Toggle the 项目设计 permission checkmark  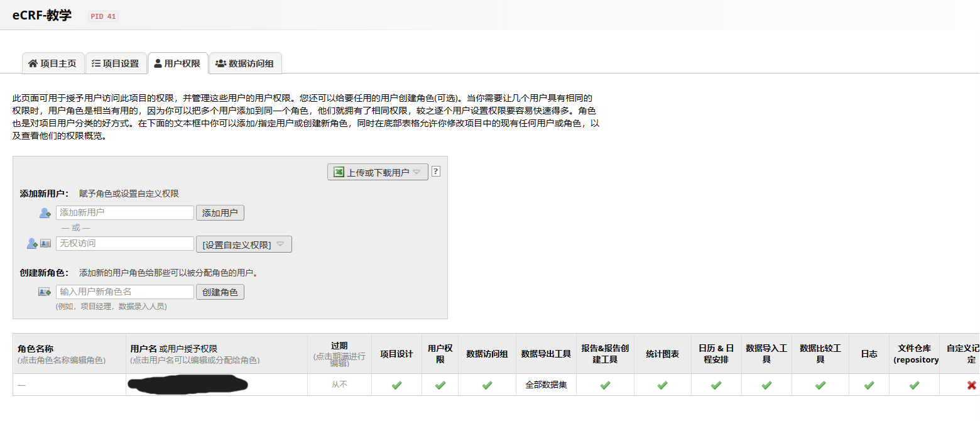click(x=396, y=384)
